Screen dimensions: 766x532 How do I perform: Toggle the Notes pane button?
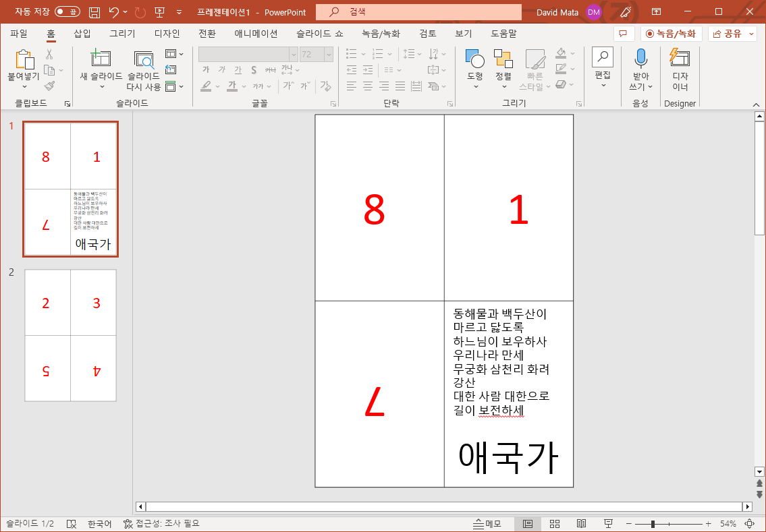coord(487,524)
